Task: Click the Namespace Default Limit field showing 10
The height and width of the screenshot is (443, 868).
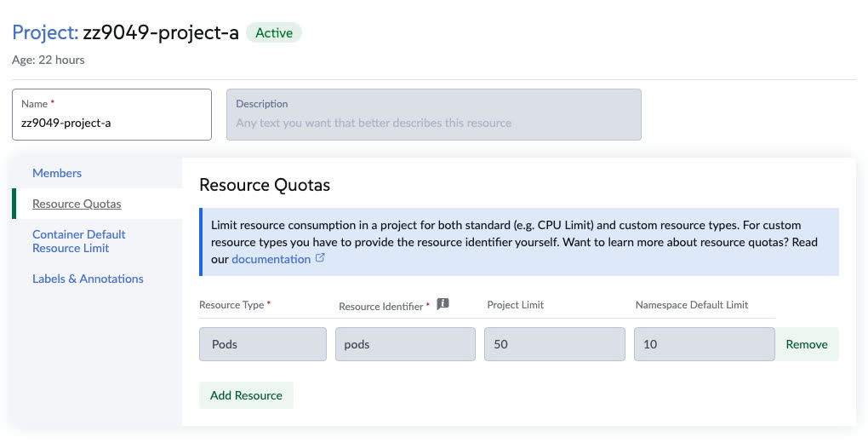Action: (x=704, y=344)
